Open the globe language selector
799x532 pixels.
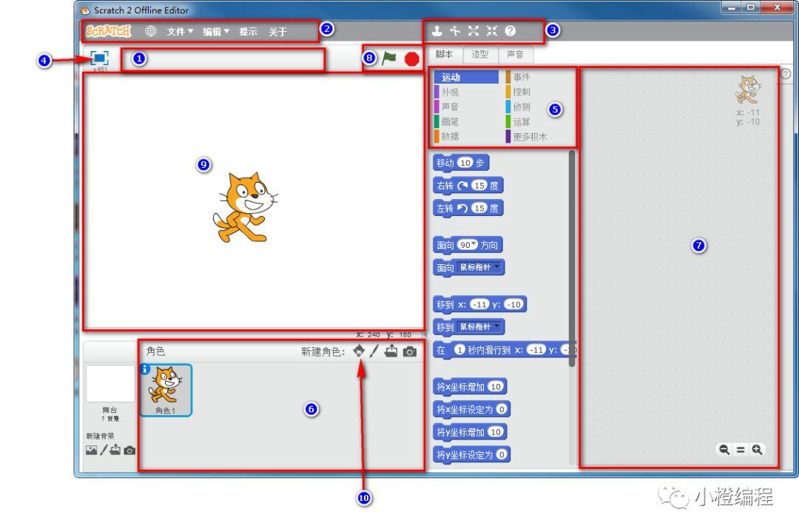150,31
